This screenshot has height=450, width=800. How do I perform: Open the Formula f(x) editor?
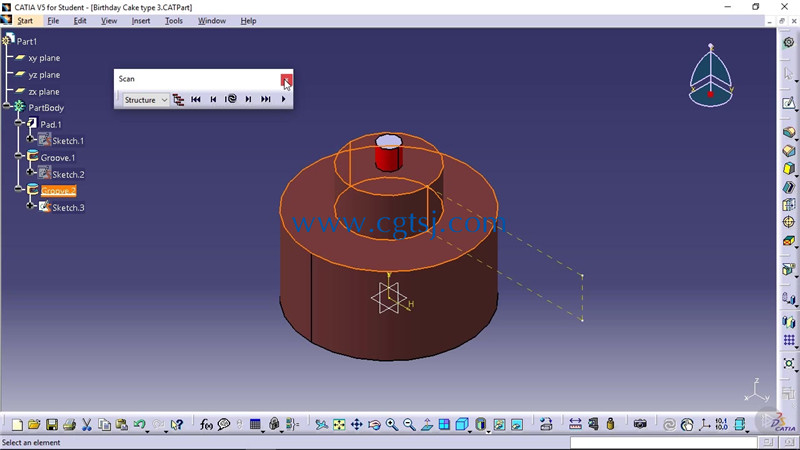(206, 424)
